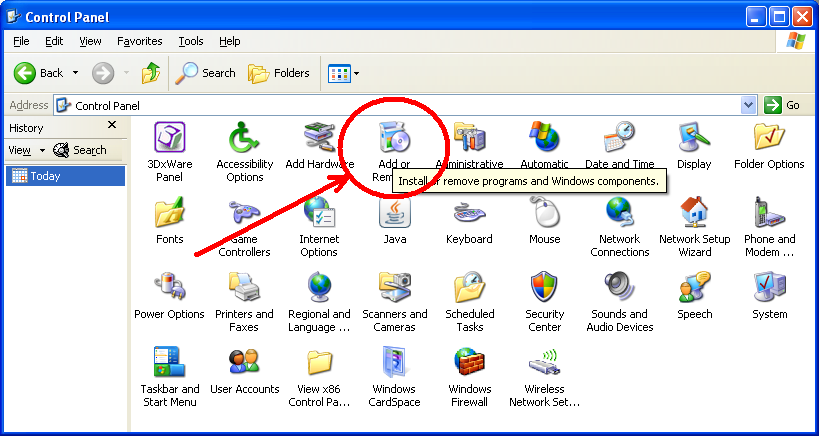Open the Favorites menu

point(139,41)
